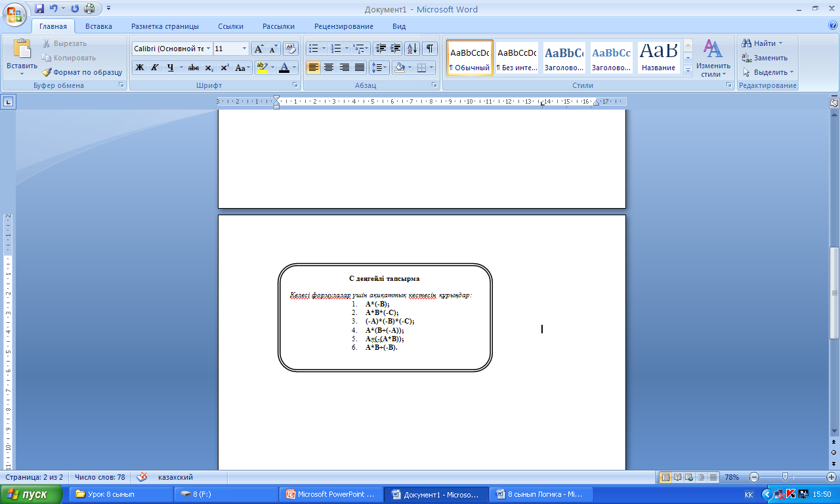The image size is (840, 504).
Task: Click the Grow Font icon
Action: pos(259,49)
